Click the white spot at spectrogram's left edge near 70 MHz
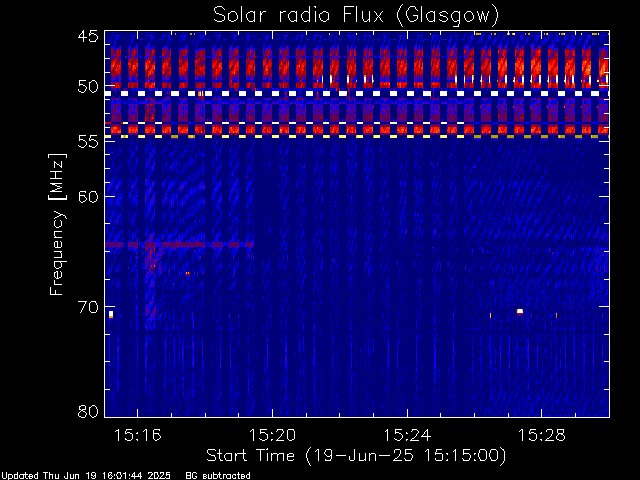The image size is (640, 480). coord(111,314)
